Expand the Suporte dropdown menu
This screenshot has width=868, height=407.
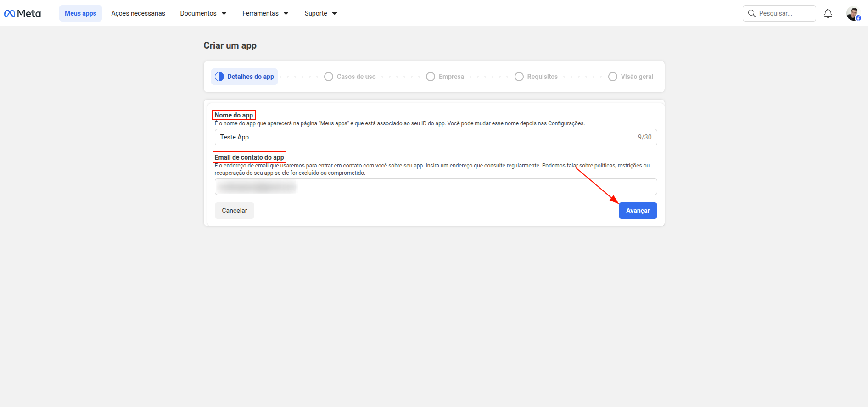click(x=320, y=13)
